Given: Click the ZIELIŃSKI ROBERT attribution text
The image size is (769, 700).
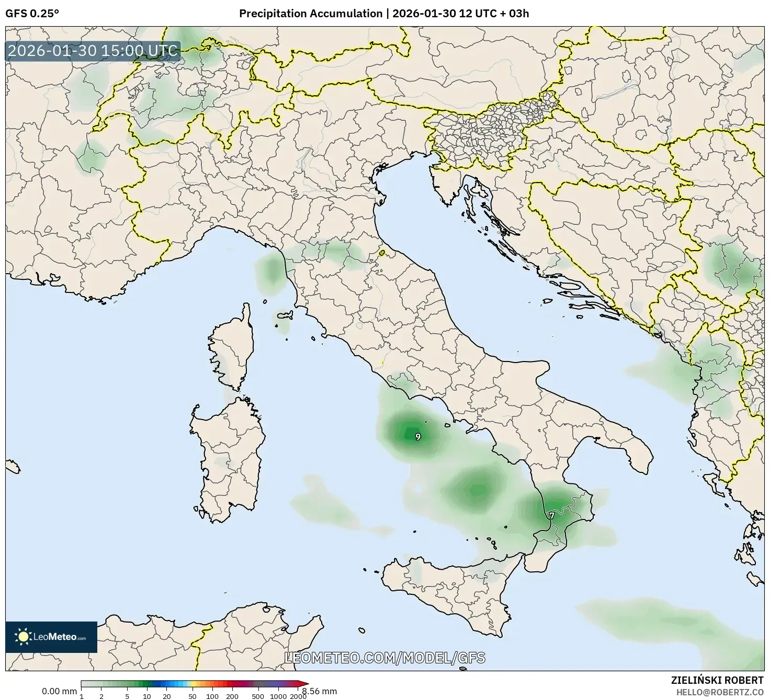Looking at the screenshot, I should coord(718,680).
